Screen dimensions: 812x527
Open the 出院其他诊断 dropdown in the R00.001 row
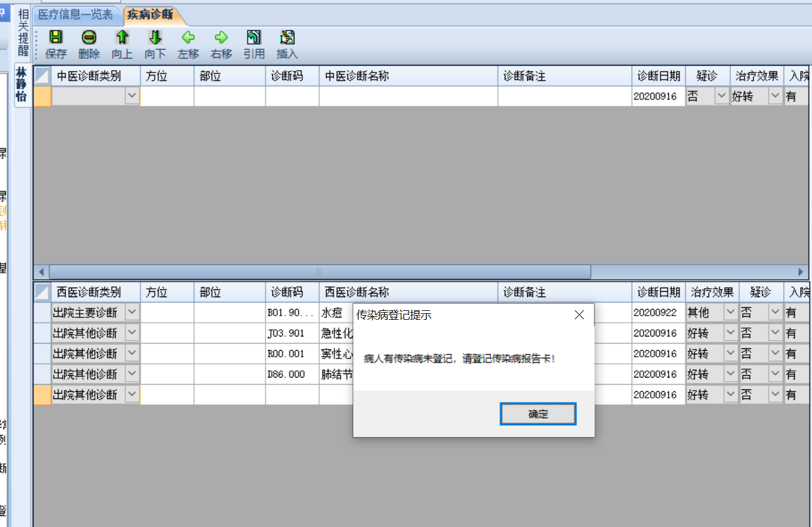(x=132, y=354)
